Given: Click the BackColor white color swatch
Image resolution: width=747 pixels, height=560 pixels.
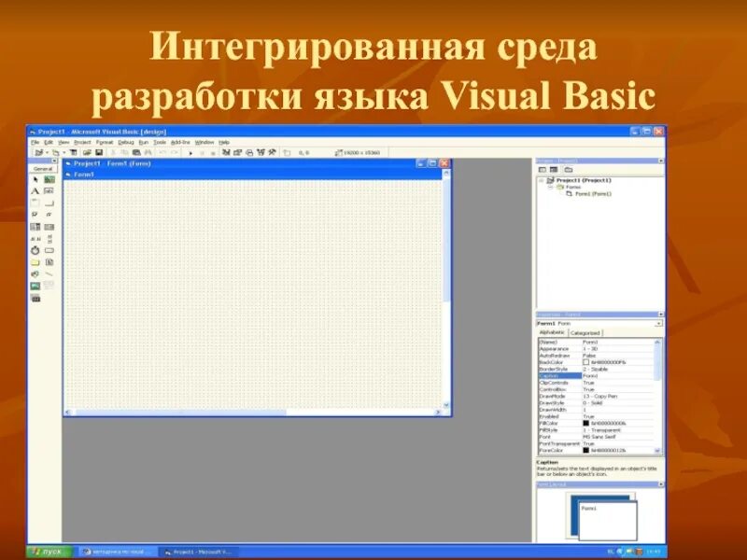Looking at the screenshot, I should 586,362.
